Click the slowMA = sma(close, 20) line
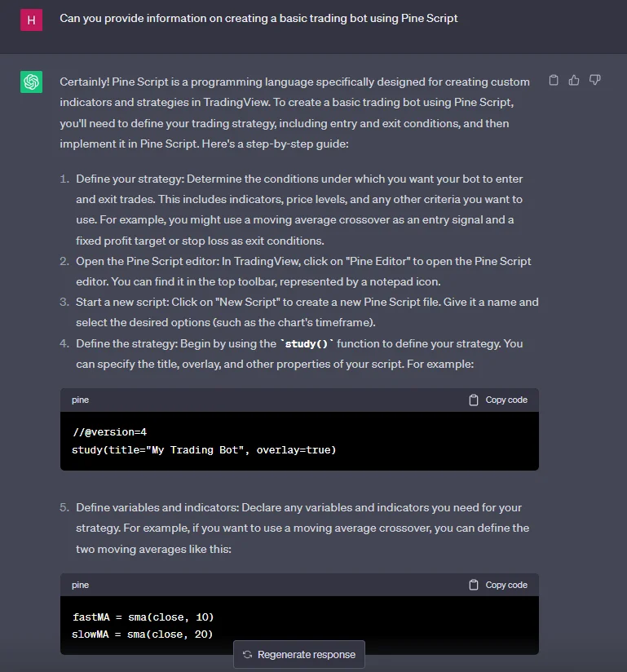The image size is (627, 672). tap(143, 634)
